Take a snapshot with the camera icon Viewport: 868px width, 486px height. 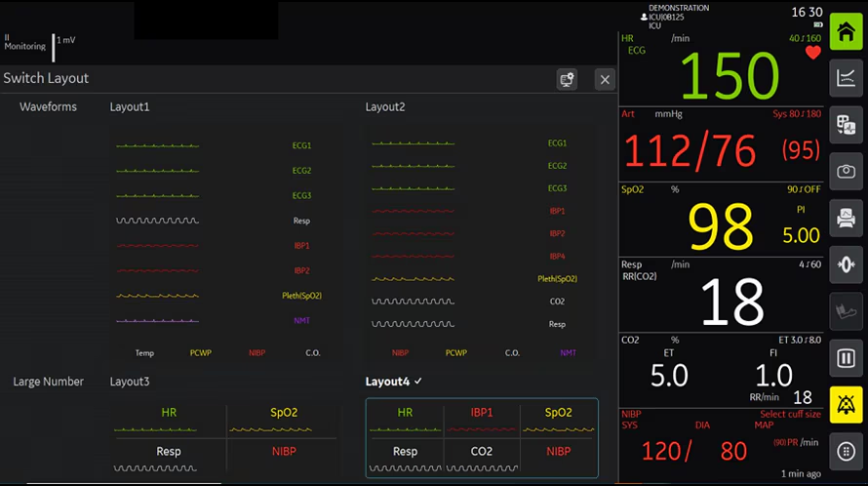coord(846,172)
